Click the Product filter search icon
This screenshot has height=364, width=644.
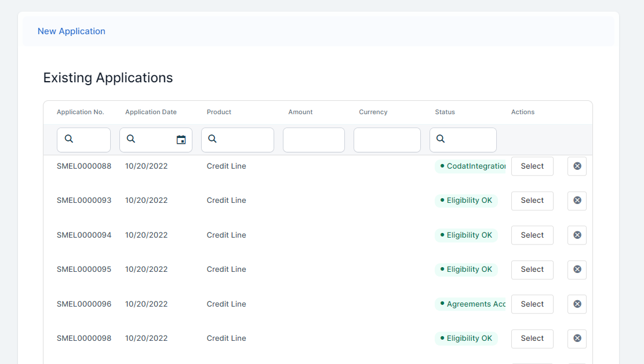(x=212, y=139)
